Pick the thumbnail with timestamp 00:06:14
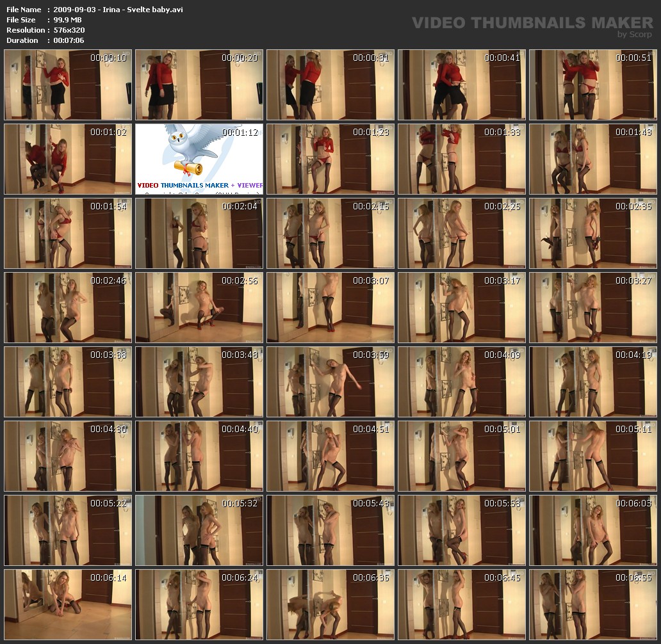This screenshot has height=644, width=661. pos(68,604)
